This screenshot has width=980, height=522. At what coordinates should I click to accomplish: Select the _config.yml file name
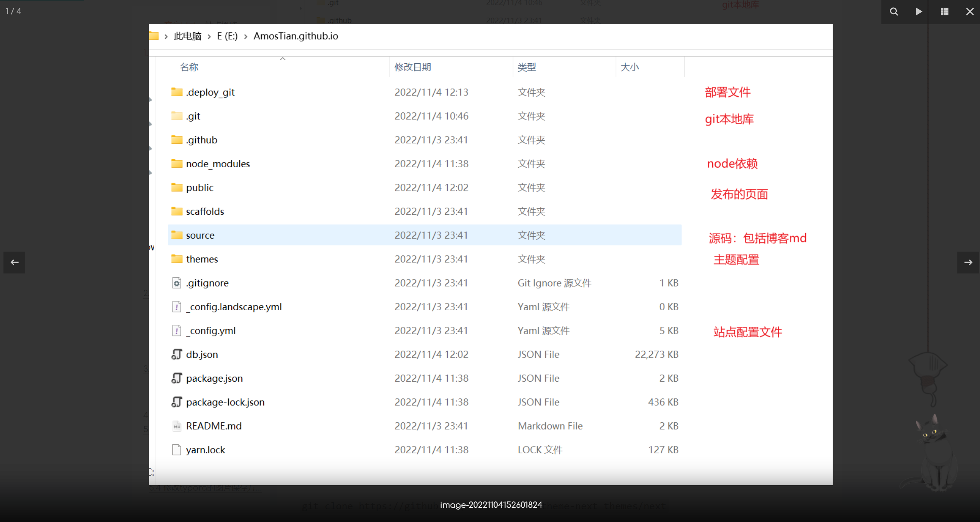[x=211, y=331]
